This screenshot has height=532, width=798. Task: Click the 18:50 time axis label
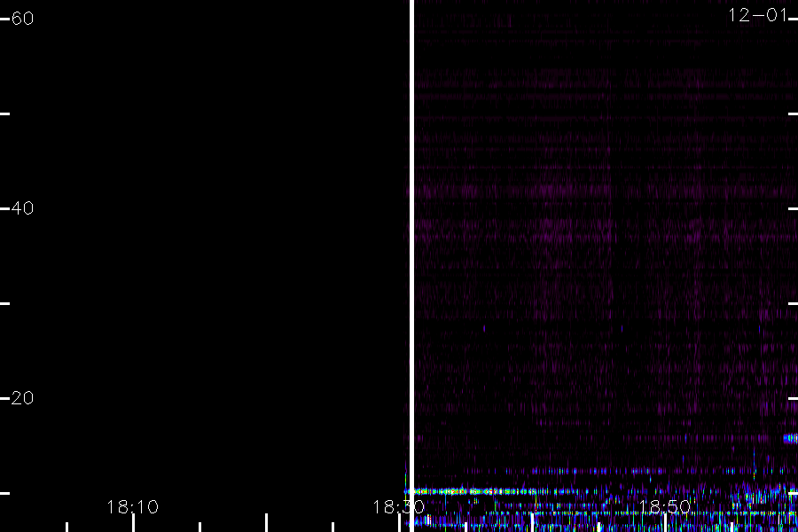[664, 507]
